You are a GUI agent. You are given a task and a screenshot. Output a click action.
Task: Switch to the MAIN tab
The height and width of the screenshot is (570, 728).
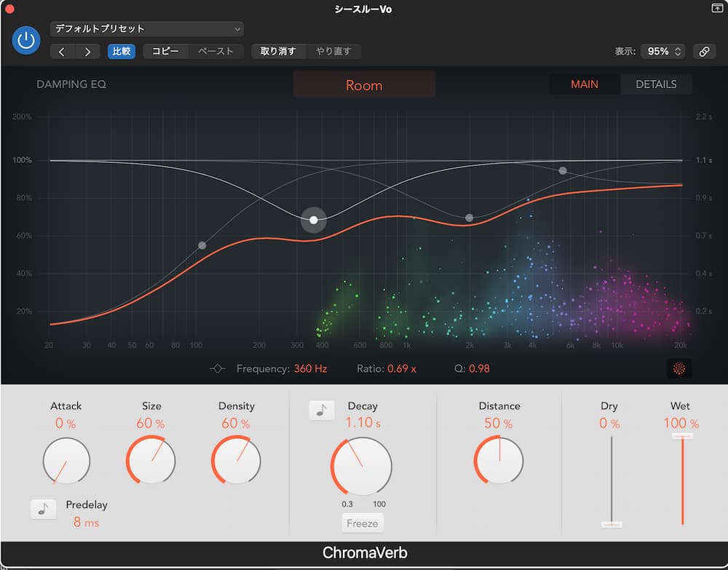584,84
